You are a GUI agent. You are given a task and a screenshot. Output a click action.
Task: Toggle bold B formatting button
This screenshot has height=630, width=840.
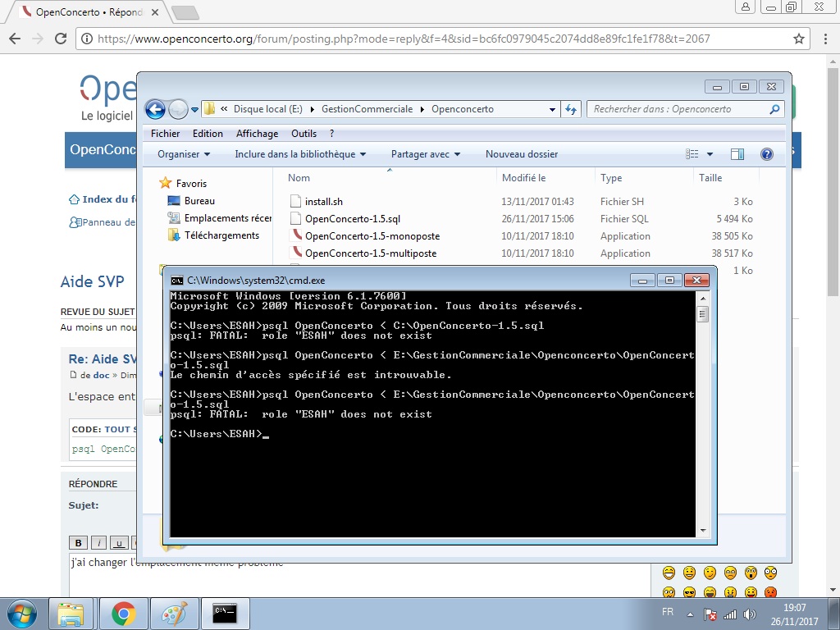[78, 543]
